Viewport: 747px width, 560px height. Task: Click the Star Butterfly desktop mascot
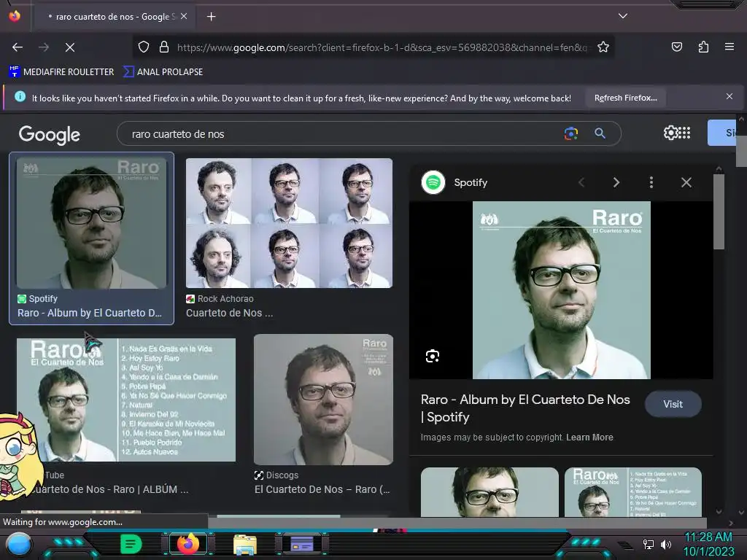click(x=18, y=458)
